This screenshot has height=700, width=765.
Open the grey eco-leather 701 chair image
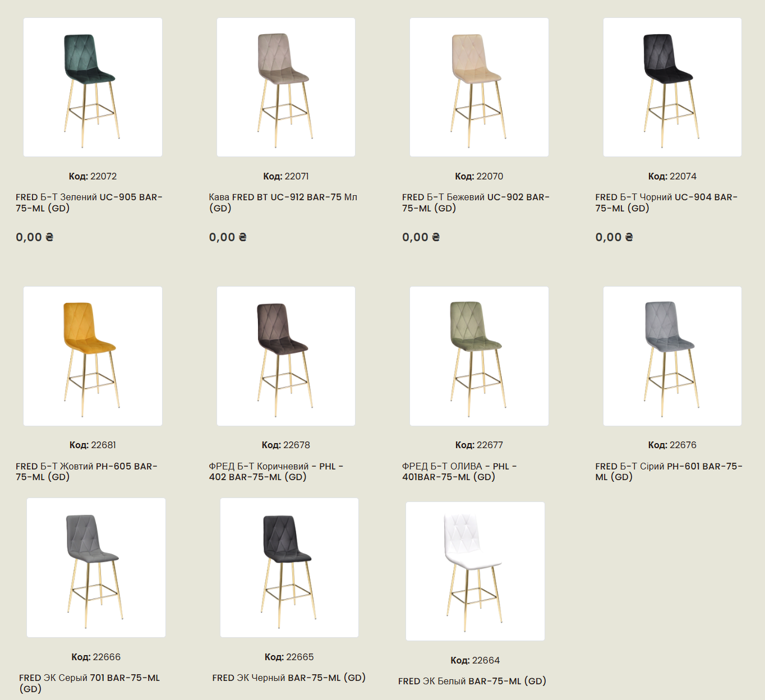coord(96,568)
